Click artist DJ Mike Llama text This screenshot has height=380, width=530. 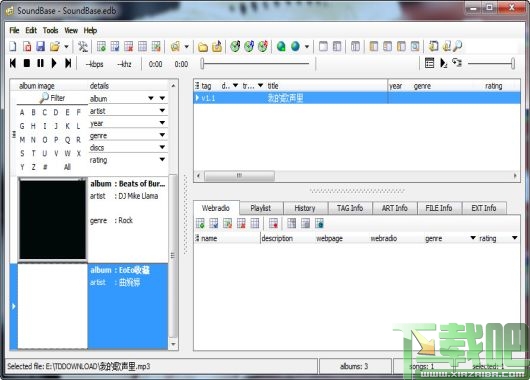(x=138, y=196)
